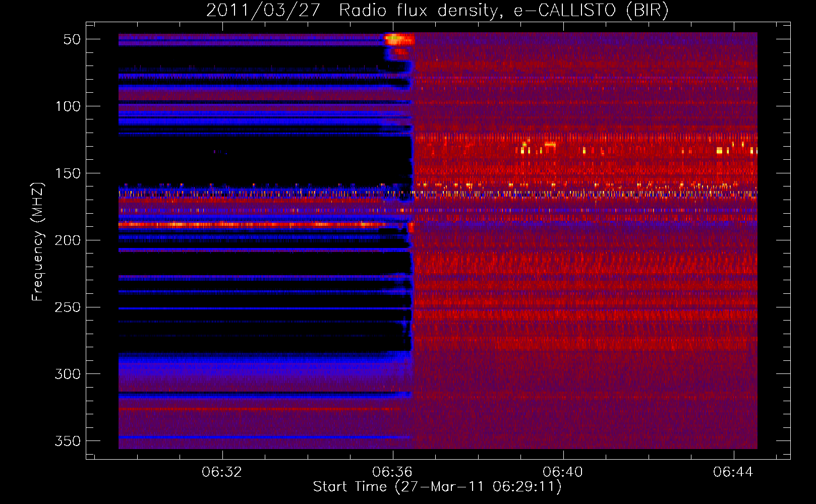Select the 200 frequency tick label
Screen dimensions: 816x504
tap(68, 240)
